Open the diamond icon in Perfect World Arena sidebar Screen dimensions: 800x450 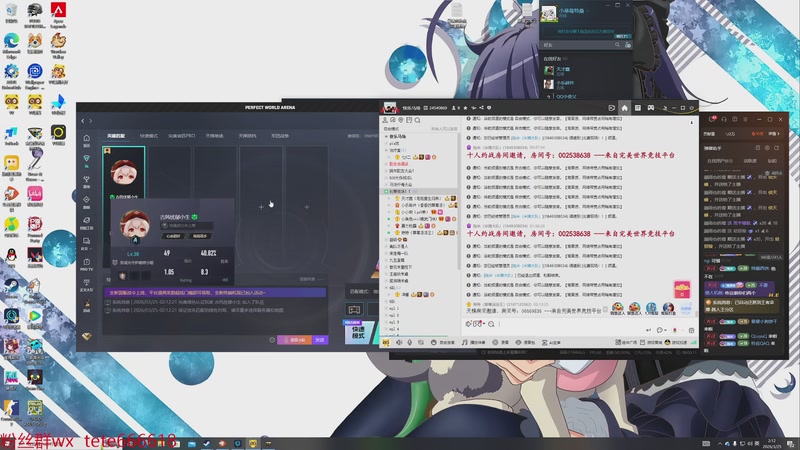87,199
